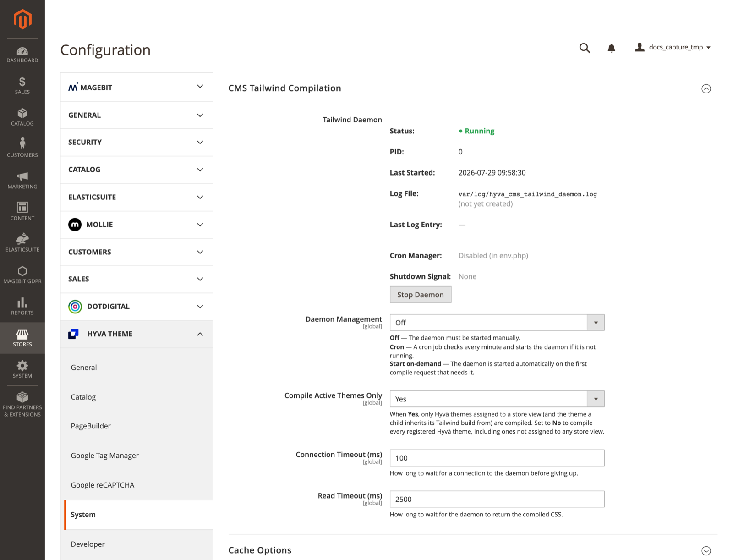Expand the Catalog configuration section
733x560 pixels.
point(137,170)
